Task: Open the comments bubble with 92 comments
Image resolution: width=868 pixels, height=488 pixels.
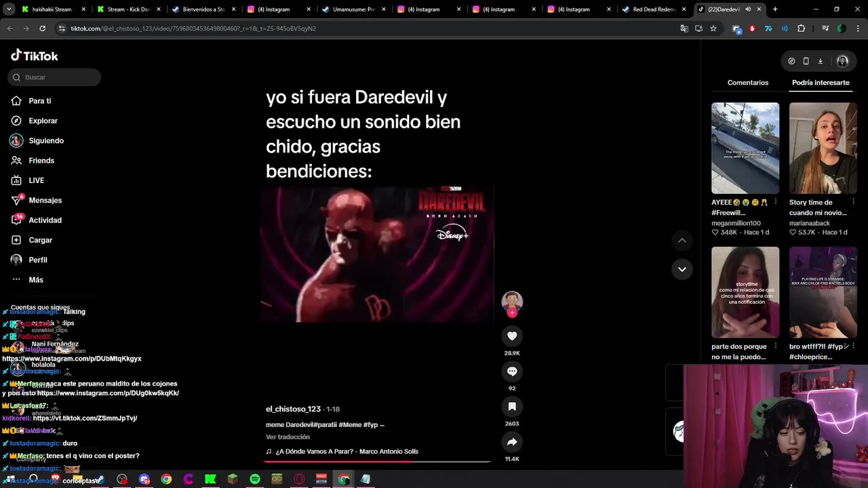Action: click(x=512, y=371)
